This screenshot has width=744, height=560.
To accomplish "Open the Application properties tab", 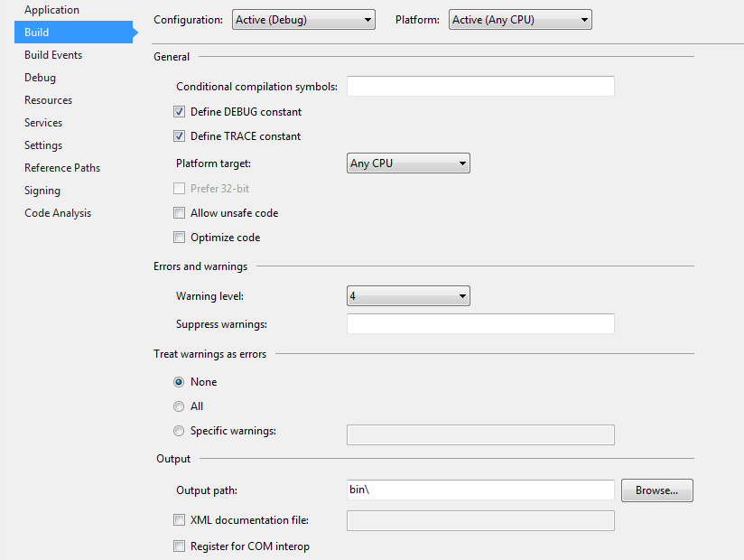I will (x=51, y=10).
